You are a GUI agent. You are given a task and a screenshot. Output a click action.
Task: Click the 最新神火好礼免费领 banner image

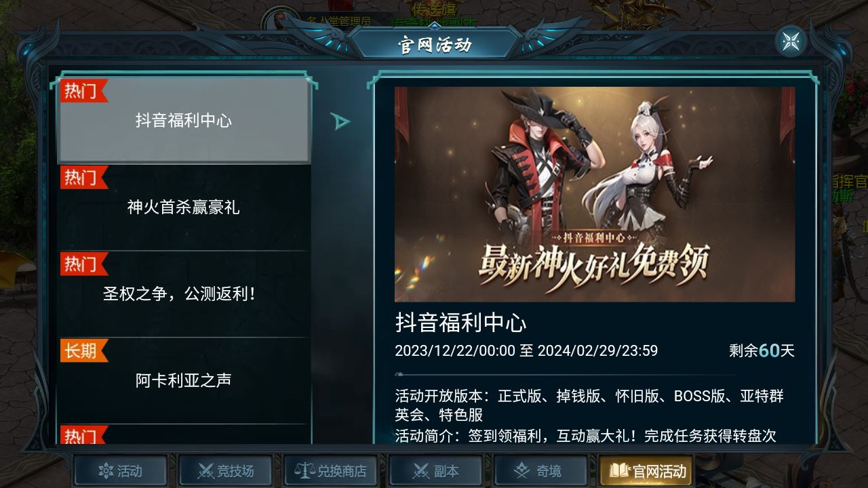pyautogui.click(x=595, y=194)
